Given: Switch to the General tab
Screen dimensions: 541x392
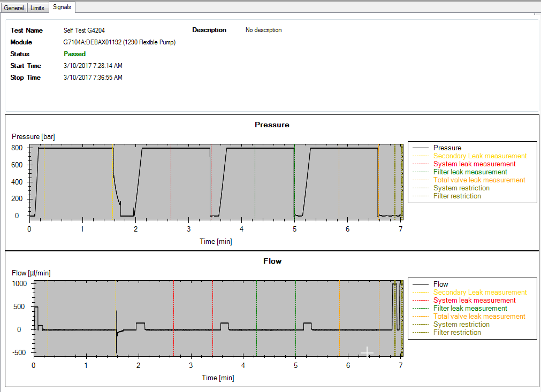Looking at the screenshot, I should coord(14,8).
